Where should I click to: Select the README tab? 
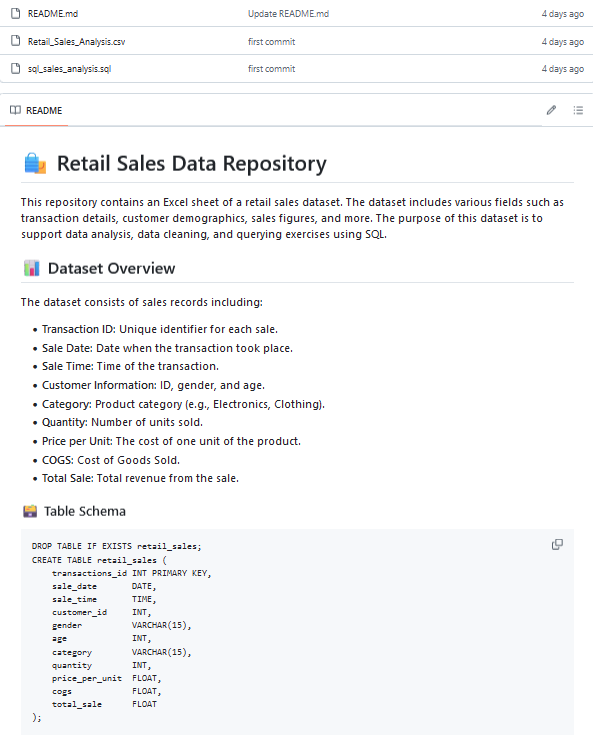point(36,111)
